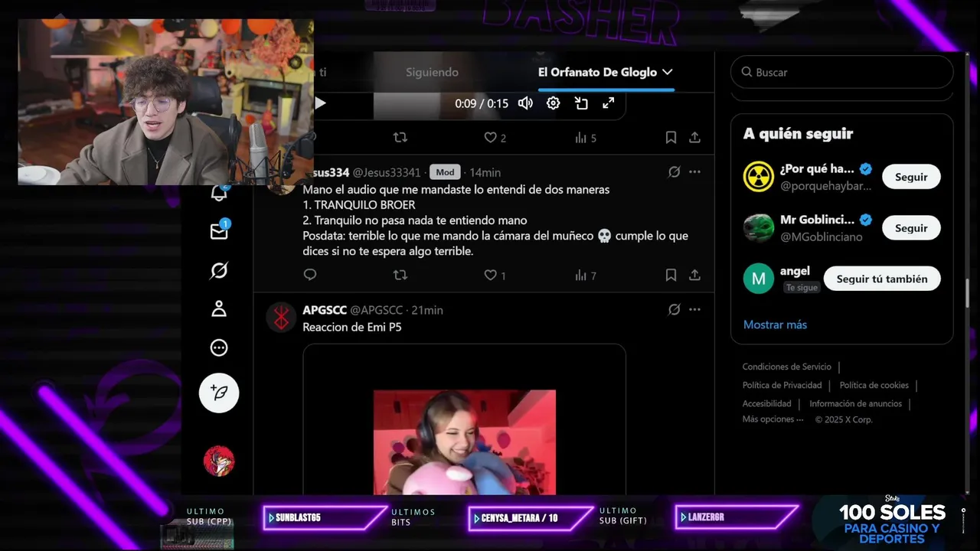Mute the video volume icon
This screenshot has height=551, width=980.
coord(525,103)
